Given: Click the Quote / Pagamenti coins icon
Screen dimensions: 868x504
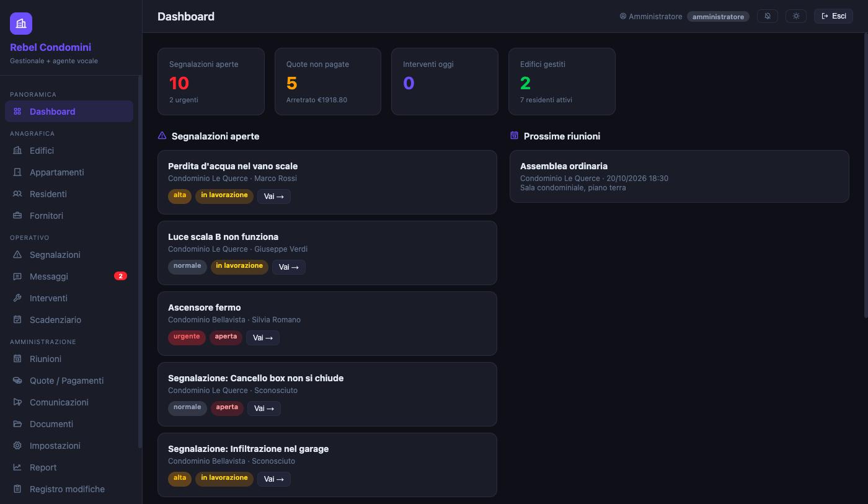Looking at the screenshot, I should click(x=17, y=381).
